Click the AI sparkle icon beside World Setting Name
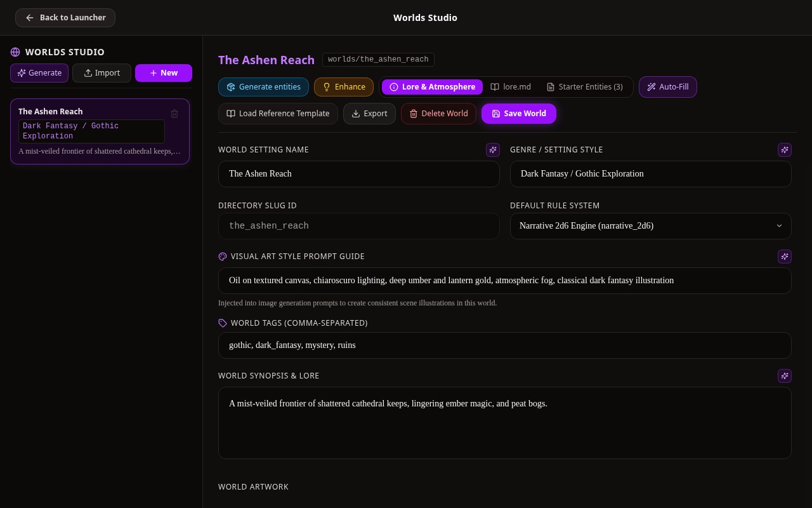 pos(493,150)
